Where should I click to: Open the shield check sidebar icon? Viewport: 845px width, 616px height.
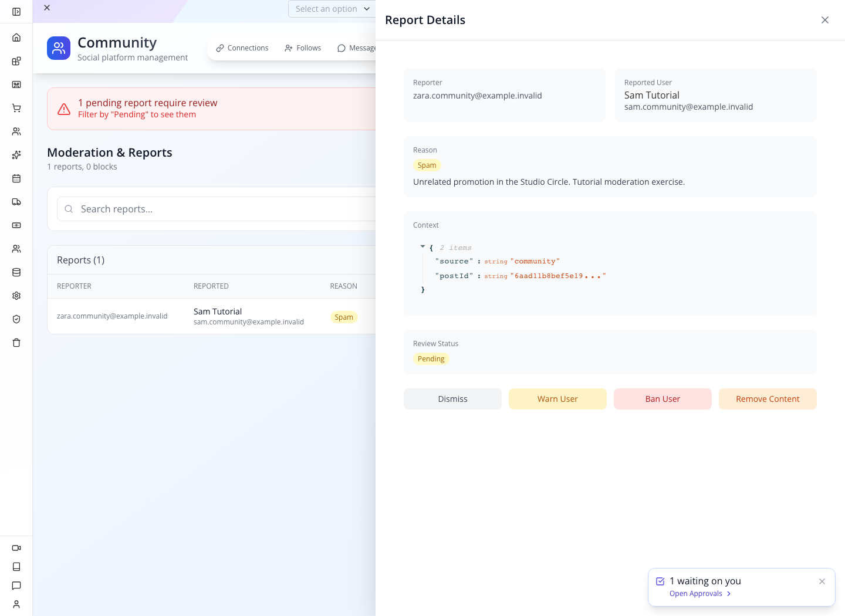point(16,319)
